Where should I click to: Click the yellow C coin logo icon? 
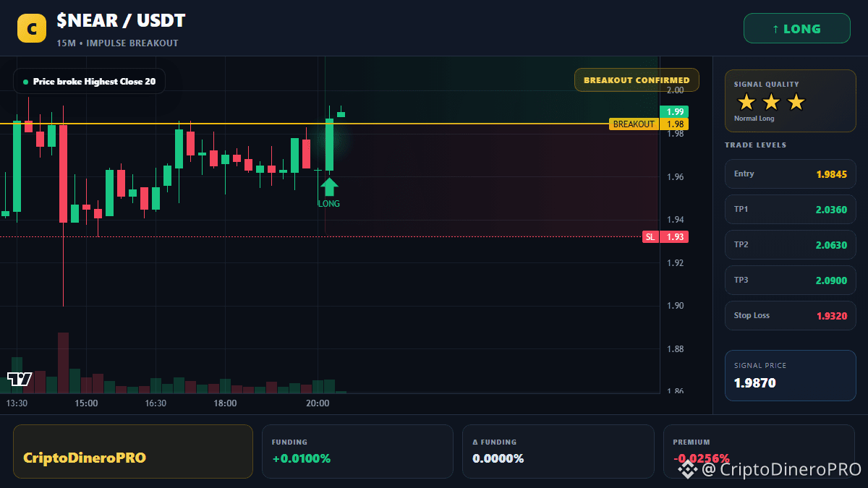32,29
